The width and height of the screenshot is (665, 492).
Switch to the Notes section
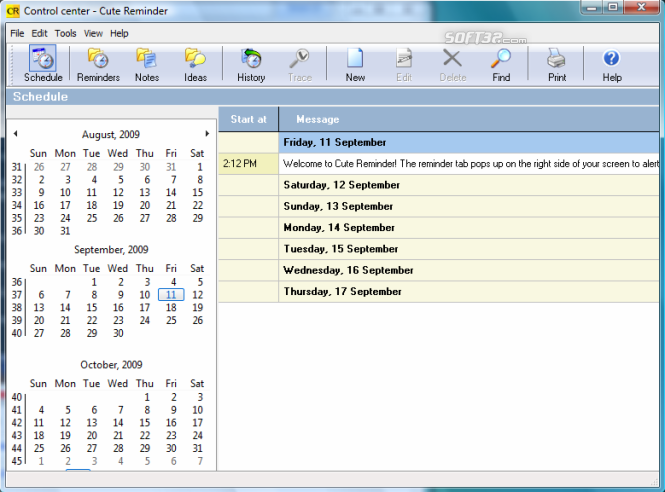click(x=147, y=64)
